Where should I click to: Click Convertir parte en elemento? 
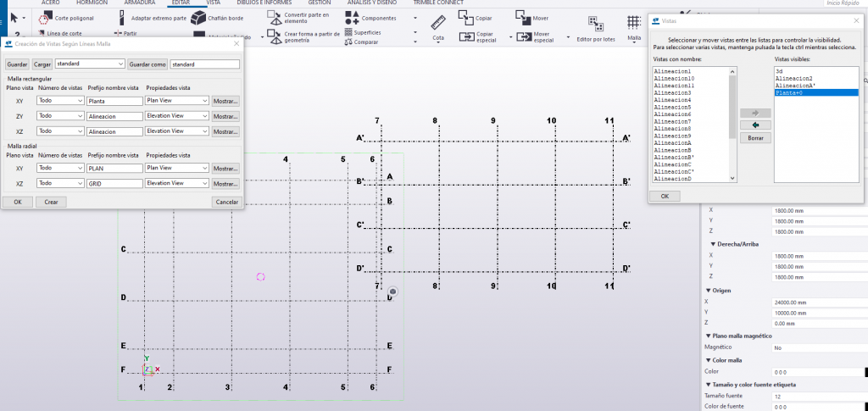[298, 17]
